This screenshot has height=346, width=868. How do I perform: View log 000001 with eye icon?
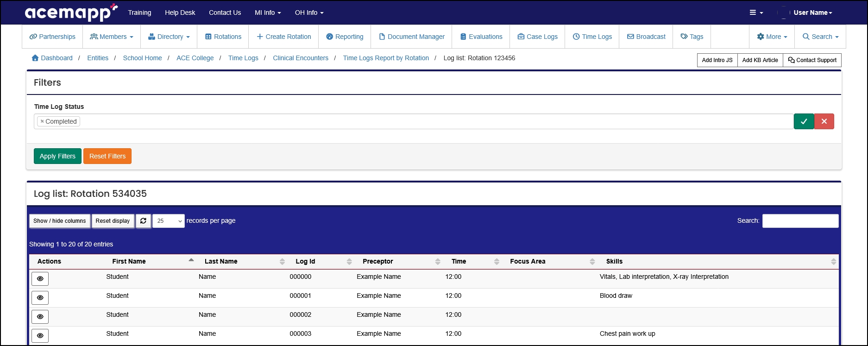tap(40, 298)
